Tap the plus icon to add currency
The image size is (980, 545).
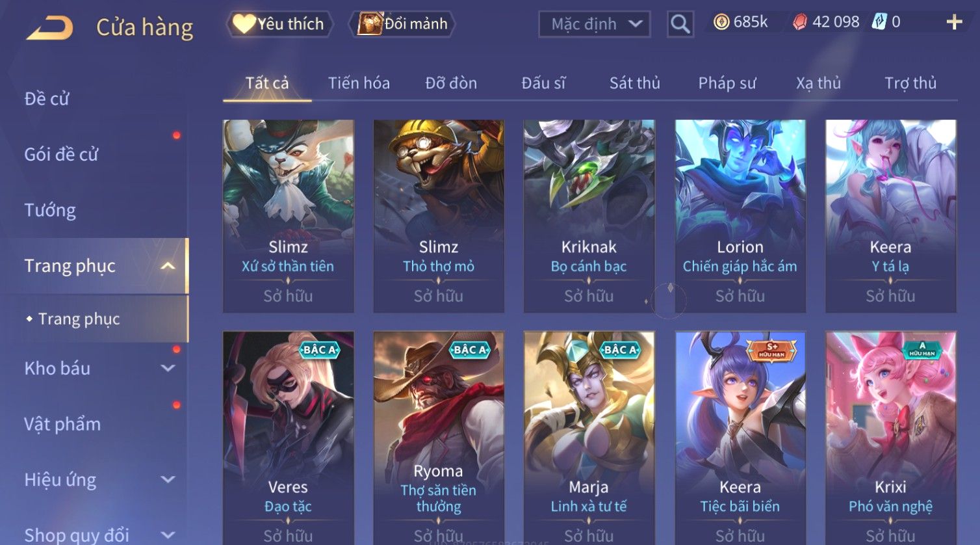coord(954,22)
